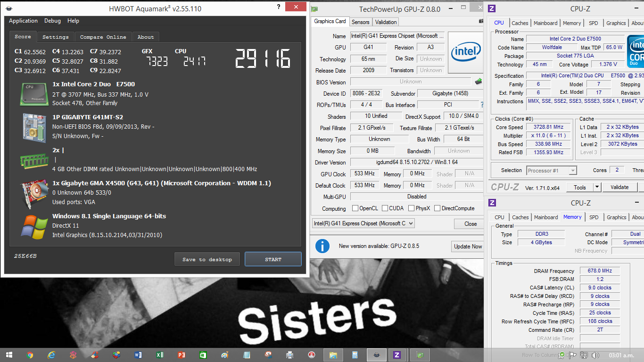This screenshot has width=644, height=362.
Task: Expand the Tools dropdown arrow in CPU-Z
Action: click(597, 187)
